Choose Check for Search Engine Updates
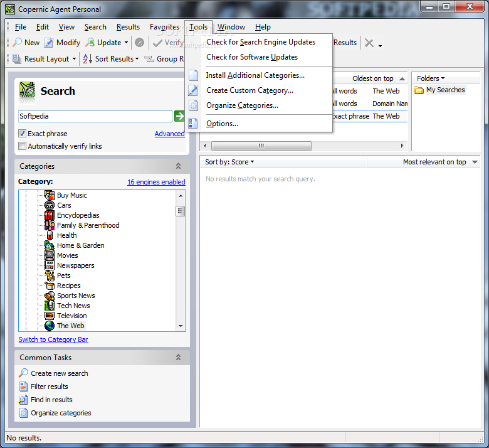The image size is (489, 448). (x=260, y=42)
